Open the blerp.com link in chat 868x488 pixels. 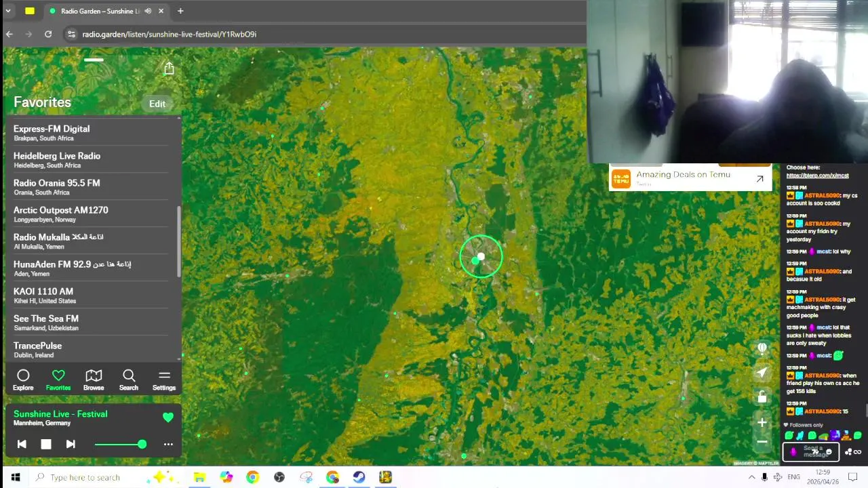coord(817,176)
